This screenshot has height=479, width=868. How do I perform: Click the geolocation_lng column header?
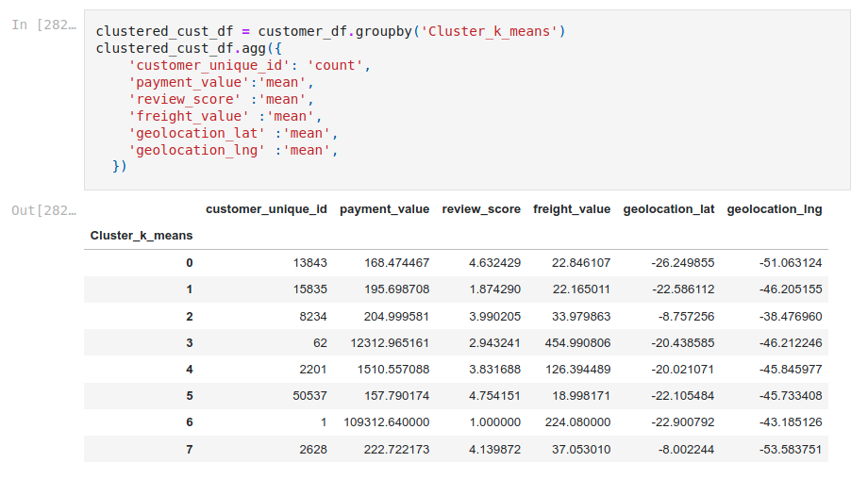coord(775,209)
